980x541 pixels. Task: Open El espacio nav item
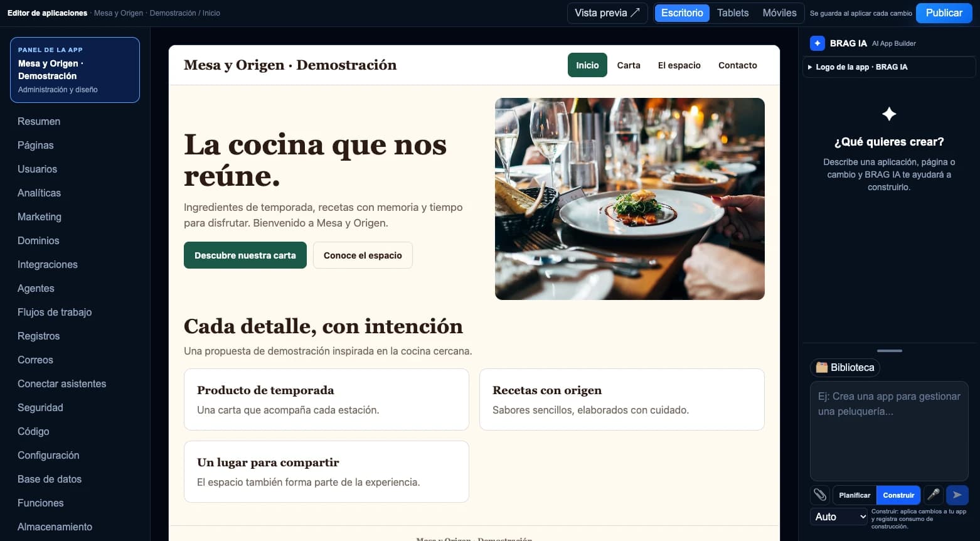pyautogui.click(x=679, y=65)
